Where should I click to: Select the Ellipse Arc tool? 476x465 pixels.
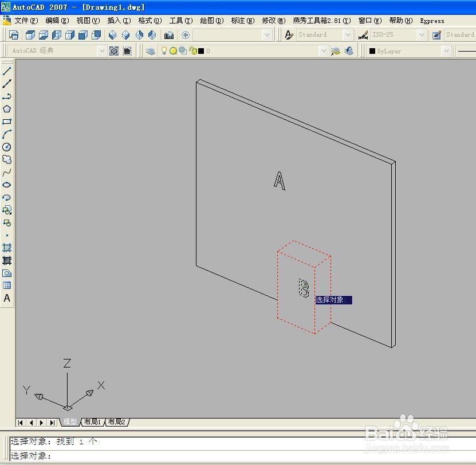pos(7,198)
